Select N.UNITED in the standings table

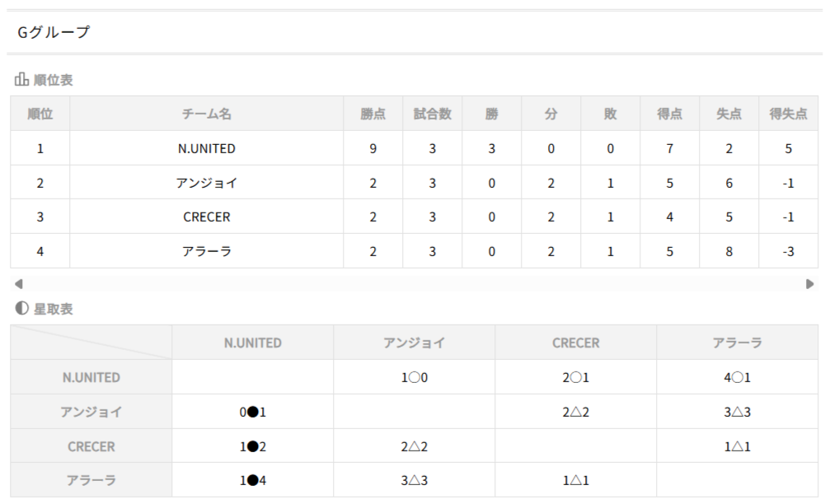tap(206, 149)
